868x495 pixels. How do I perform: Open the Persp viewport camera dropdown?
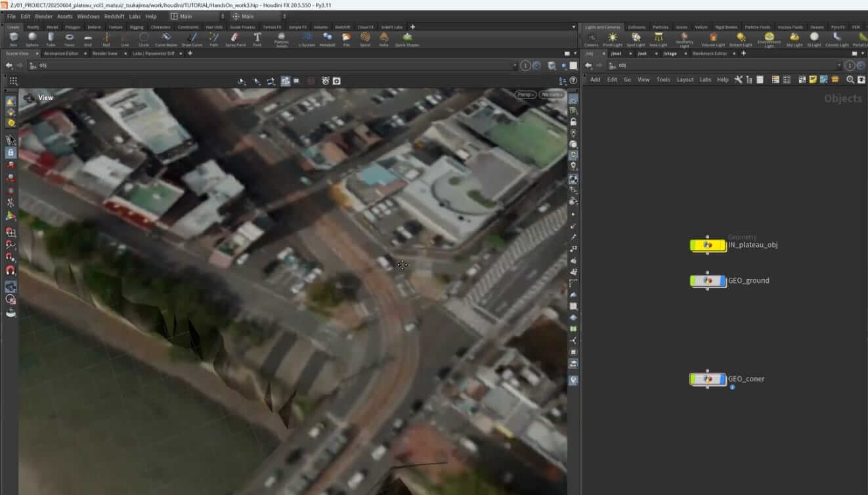525,95
